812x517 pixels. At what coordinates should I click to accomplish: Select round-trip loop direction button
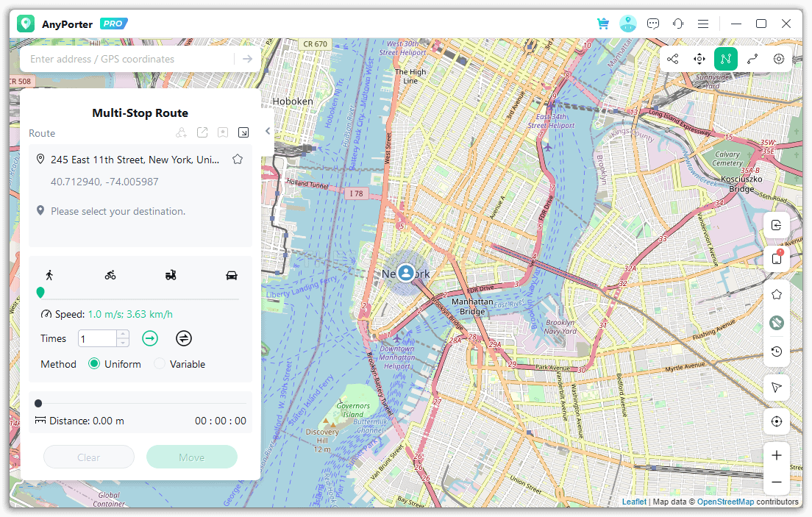184,339
